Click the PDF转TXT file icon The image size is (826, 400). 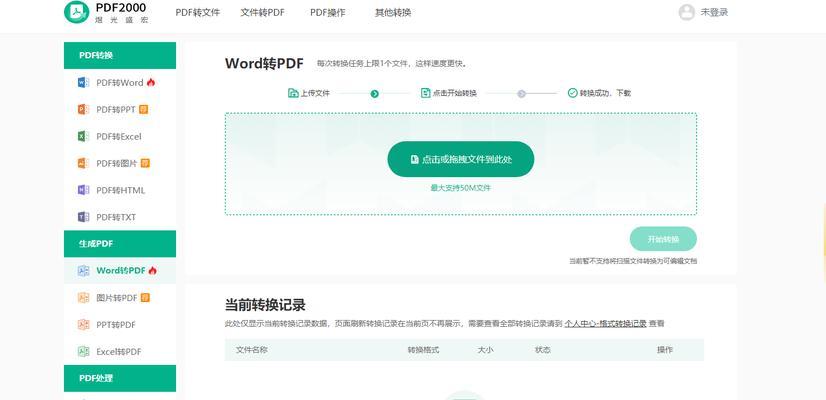coord(83,217)
